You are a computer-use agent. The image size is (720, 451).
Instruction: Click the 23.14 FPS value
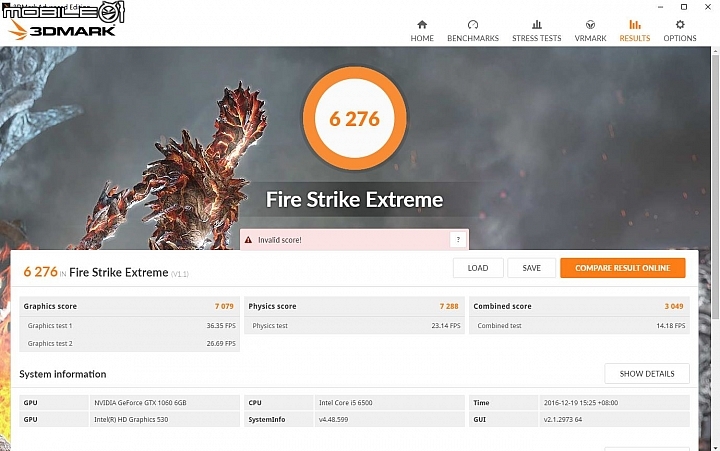[446, 326]
